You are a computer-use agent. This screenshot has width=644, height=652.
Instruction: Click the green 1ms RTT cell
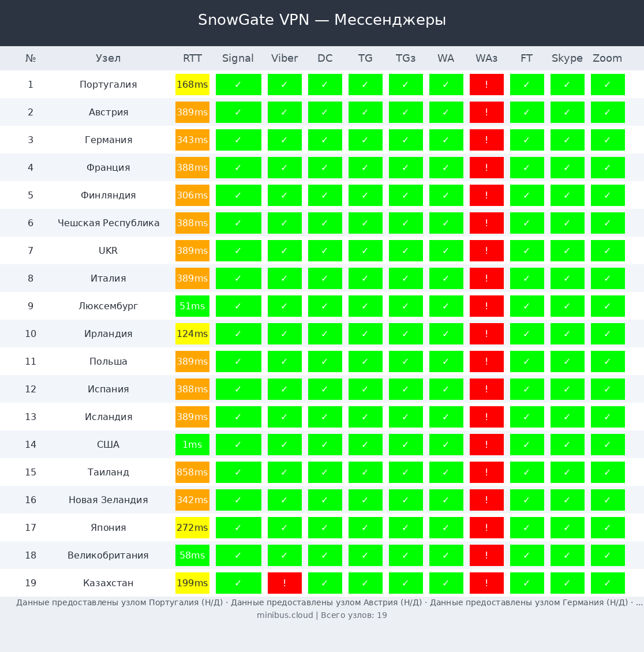coord(192,444)
